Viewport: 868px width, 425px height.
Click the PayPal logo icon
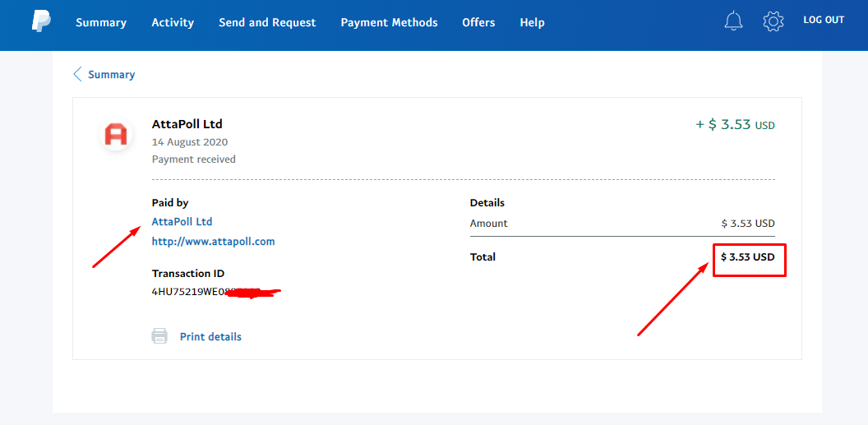pyautogui.click(x=41, y=21)
